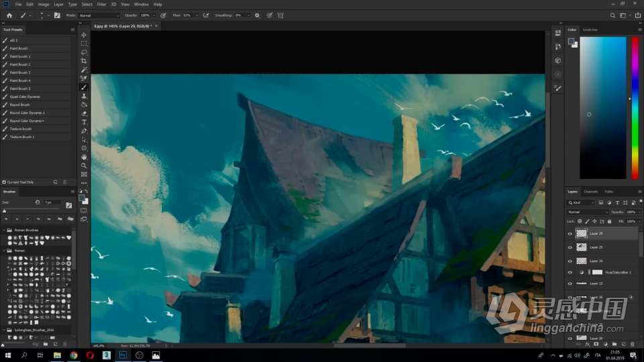Select the Pen tool
The height and width of the screenshot is (362, 644).
point(84,131)
